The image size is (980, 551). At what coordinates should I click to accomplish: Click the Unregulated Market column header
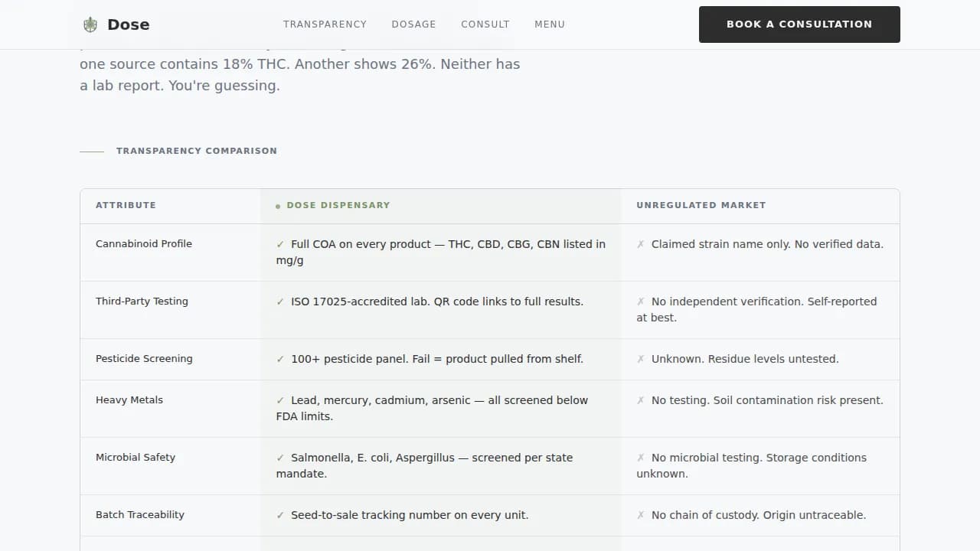coord(701,205)
